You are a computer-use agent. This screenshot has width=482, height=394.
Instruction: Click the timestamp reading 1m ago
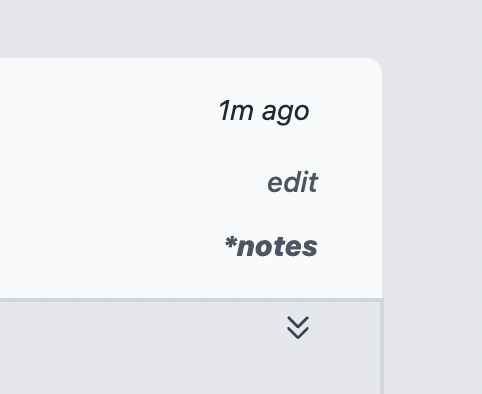[x=264, y=111]
